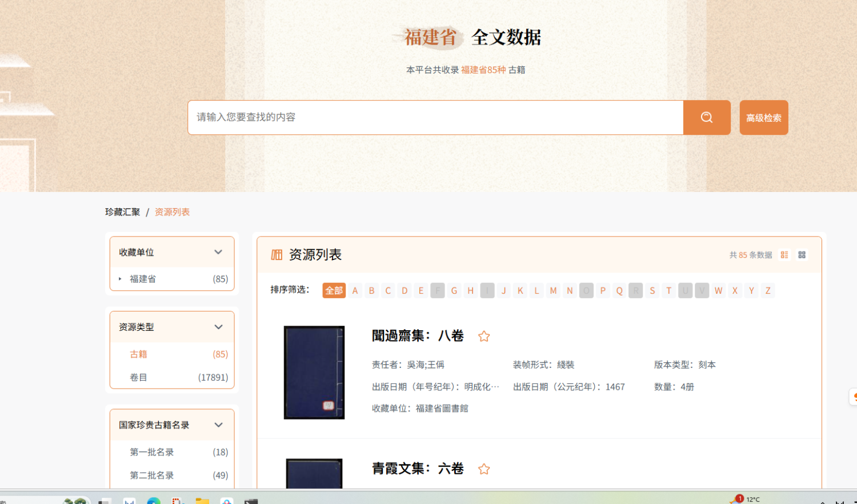The image size is (857, 504).
Task: Filter list by letter A
Action: point(355,290)
